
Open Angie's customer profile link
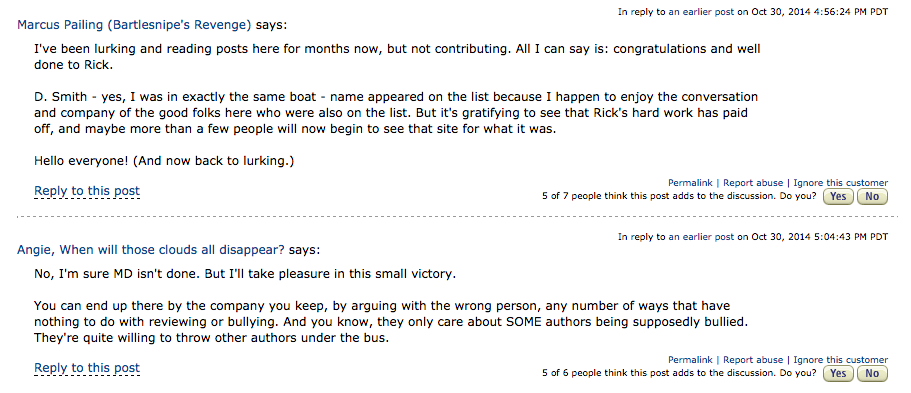coord(151,250)
